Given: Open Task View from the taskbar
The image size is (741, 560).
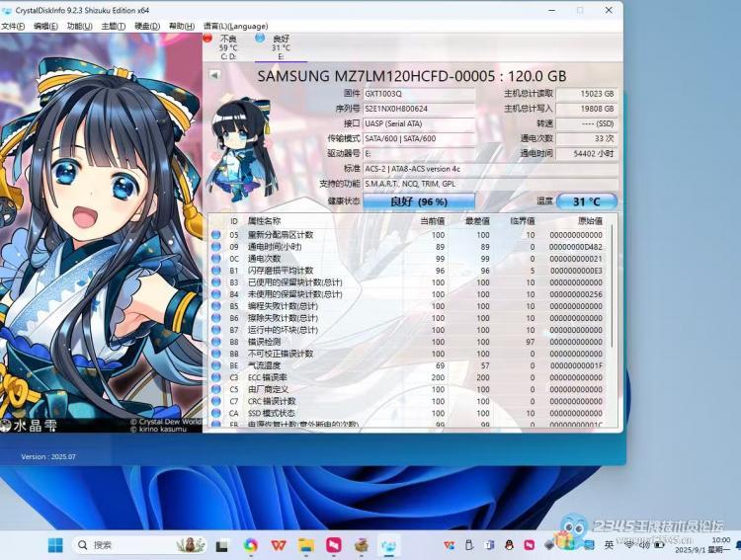Looking at the screenshot, I should pos(222,546).
